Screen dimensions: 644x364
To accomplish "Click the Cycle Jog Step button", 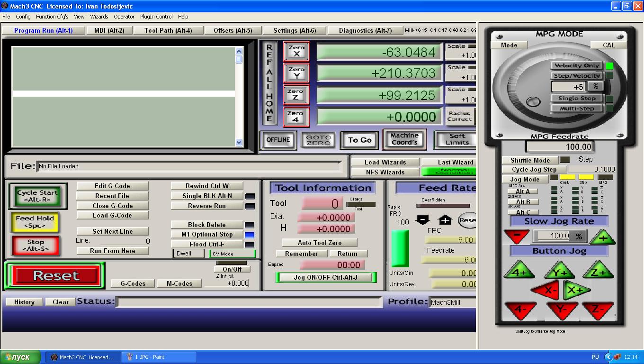I will (534, 169).
